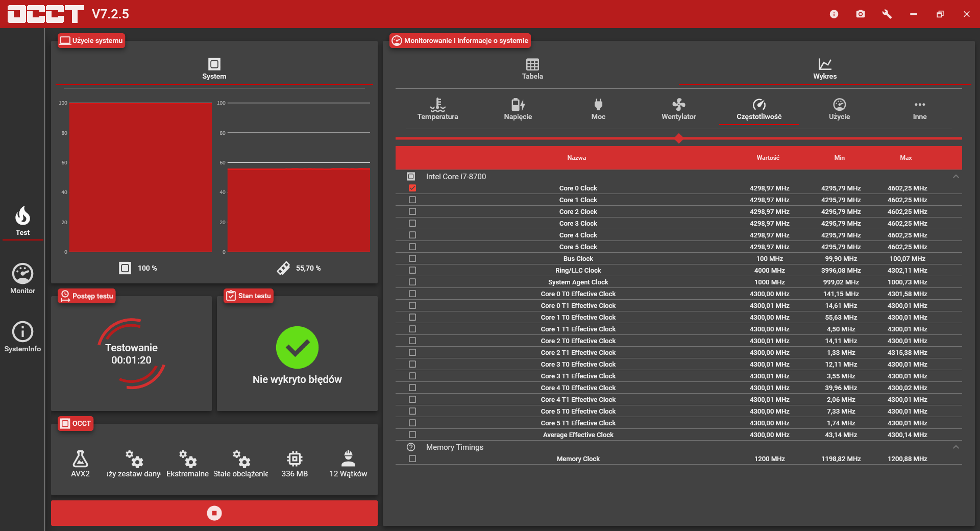Show Użycie usage sensors
Image resolution: width=980 pixels, height=531 pixels.
coord(840,109)
